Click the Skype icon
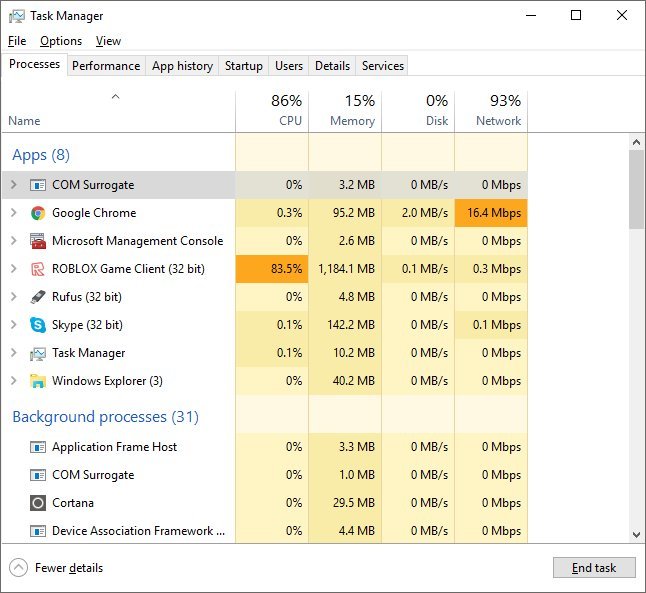 [38, 325]
